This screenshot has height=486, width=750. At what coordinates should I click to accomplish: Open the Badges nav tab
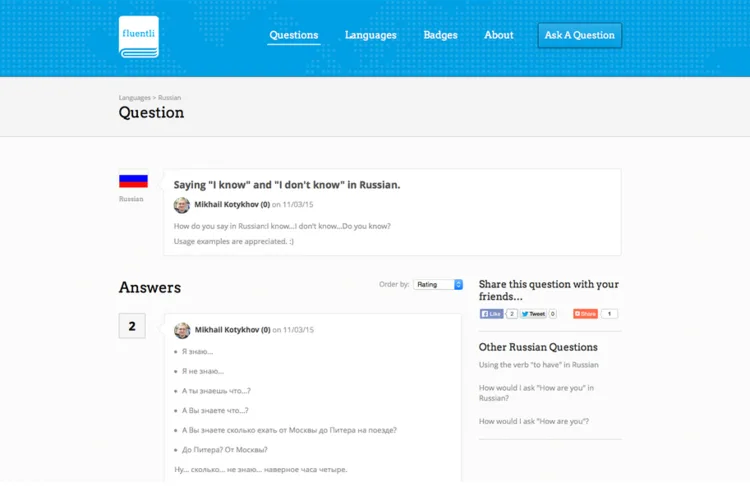(x=441, y=35)
